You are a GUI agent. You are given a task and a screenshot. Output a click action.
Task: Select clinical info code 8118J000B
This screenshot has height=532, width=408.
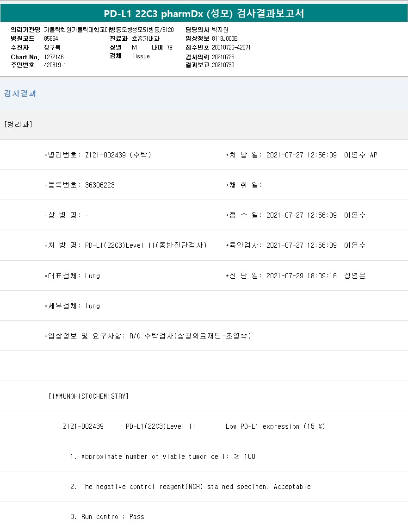[225, 39]
